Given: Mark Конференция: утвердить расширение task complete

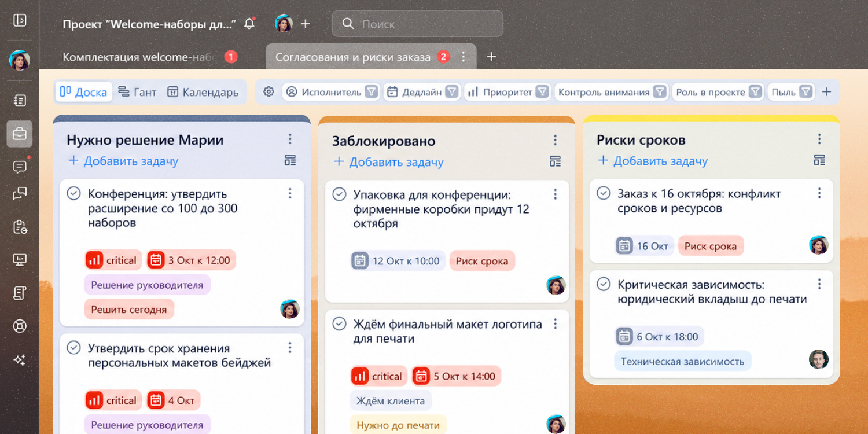Looking at the screenshot, I should (x=74, y=193).
